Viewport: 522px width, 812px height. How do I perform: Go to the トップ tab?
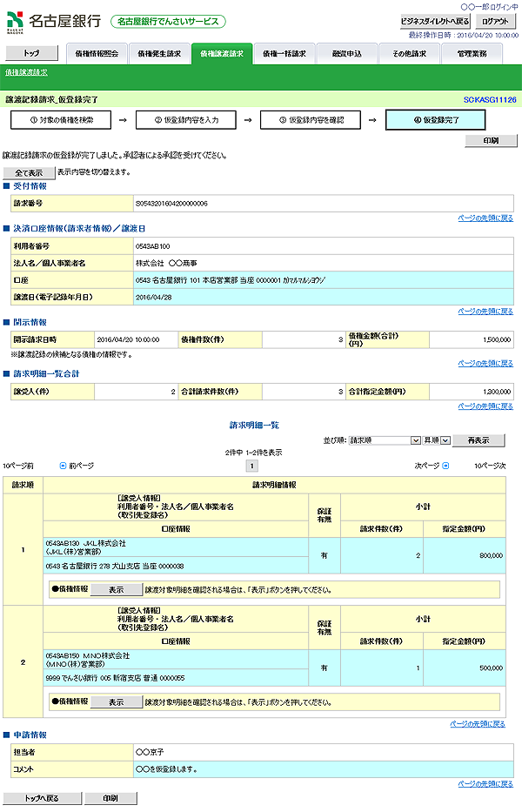(x=31, y=53)
